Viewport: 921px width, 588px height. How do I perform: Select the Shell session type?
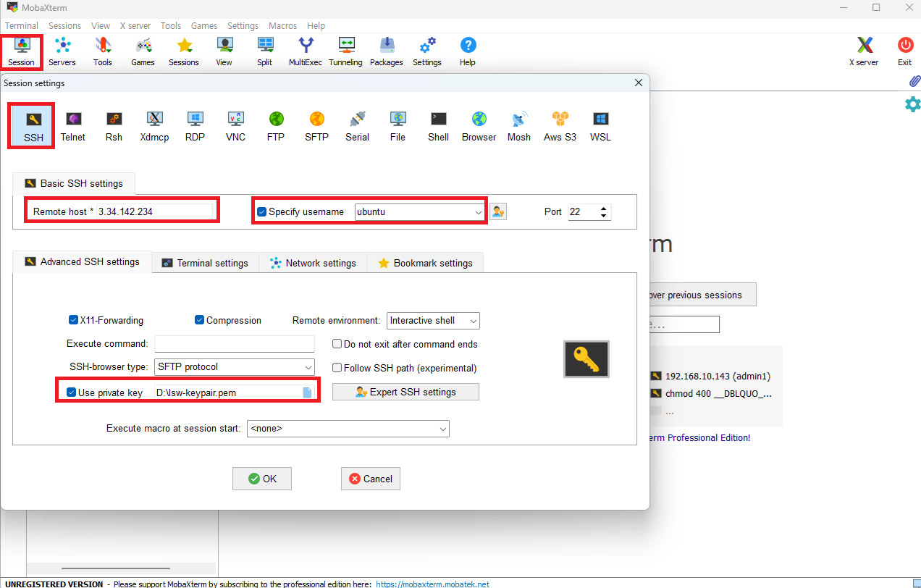438,126
